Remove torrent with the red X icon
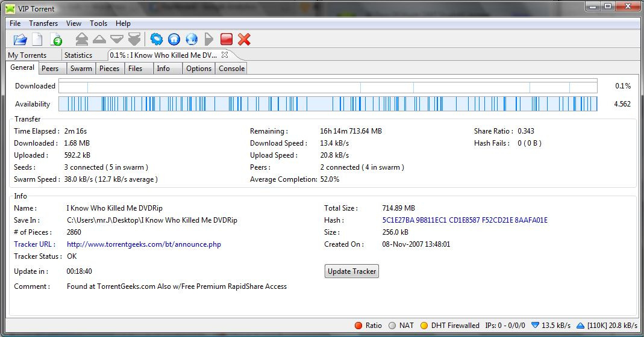The image size is (644, 337). [244, 39]
